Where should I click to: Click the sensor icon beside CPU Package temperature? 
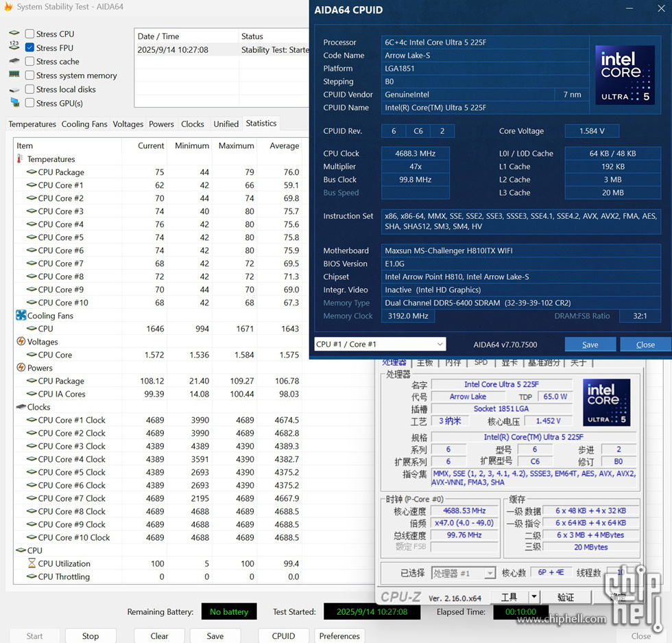32,172
